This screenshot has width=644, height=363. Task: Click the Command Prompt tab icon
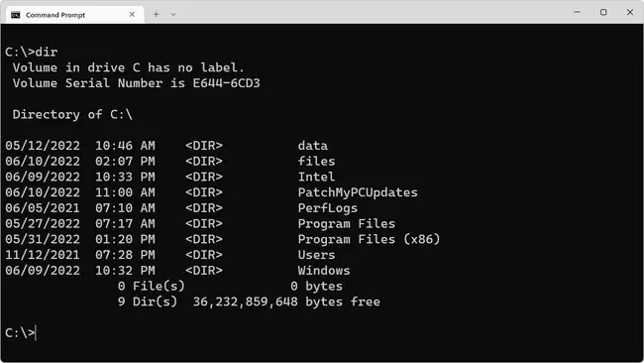16,15
